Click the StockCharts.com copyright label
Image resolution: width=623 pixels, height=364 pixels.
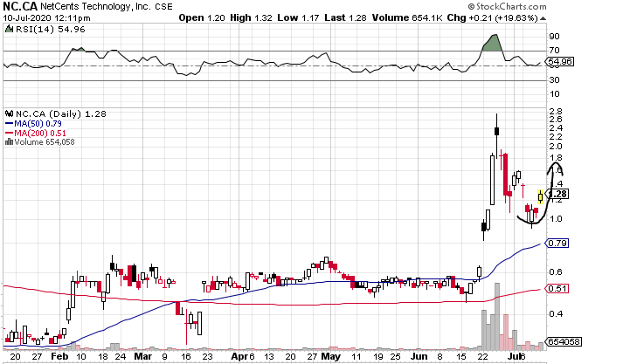pyautogui.click(x=507, y=6)
